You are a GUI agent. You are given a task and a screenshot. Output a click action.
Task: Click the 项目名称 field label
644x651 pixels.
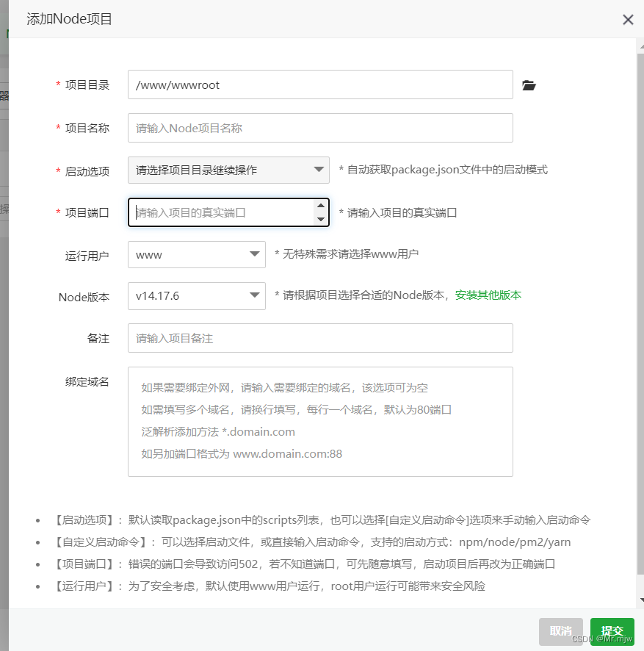(87, 129)
